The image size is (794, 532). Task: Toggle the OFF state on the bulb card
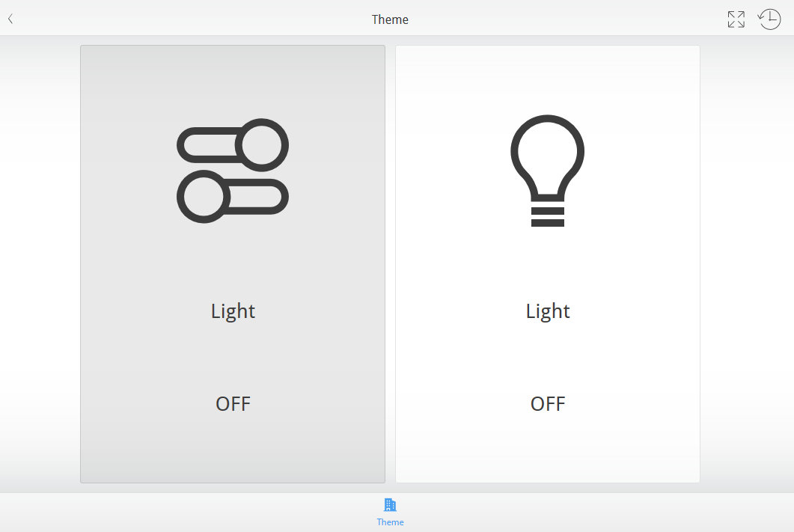548,404
